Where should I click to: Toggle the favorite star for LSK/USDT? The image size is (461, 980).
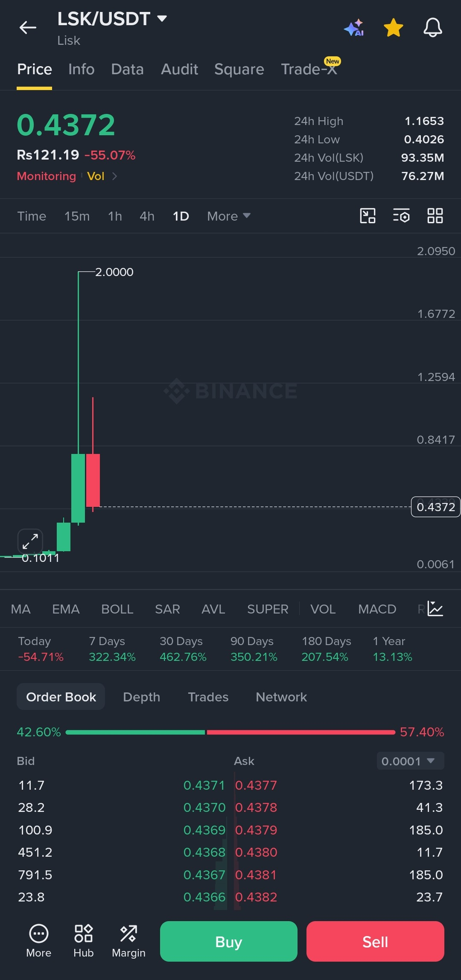tap(393, 28)
